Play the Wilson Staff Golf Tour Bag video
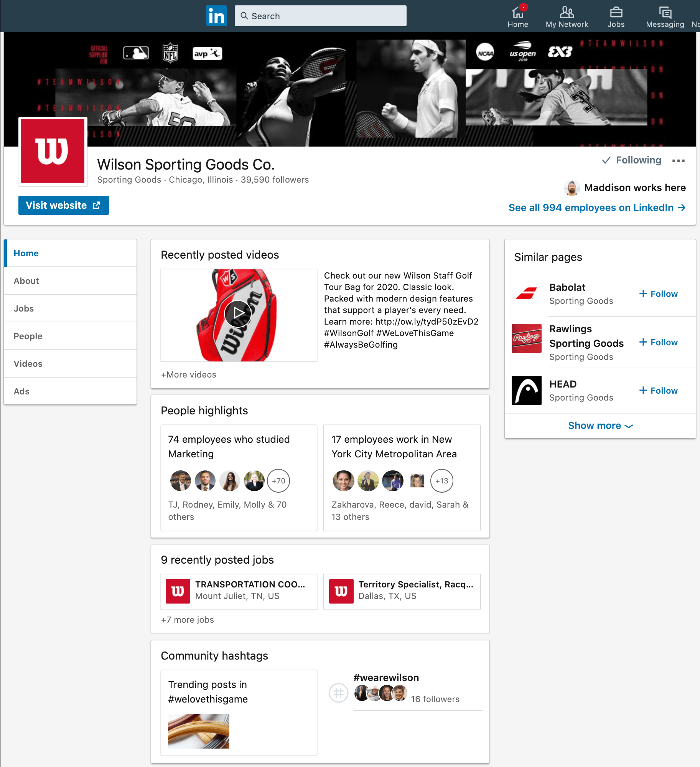The image size is (700, 767). coord(238,313)
